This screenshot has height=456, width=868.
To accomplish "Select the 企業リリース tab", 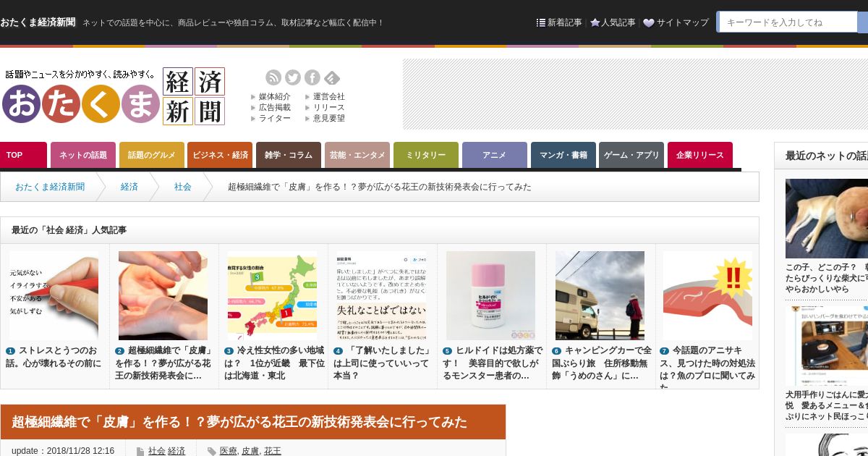I will (700, 155).
